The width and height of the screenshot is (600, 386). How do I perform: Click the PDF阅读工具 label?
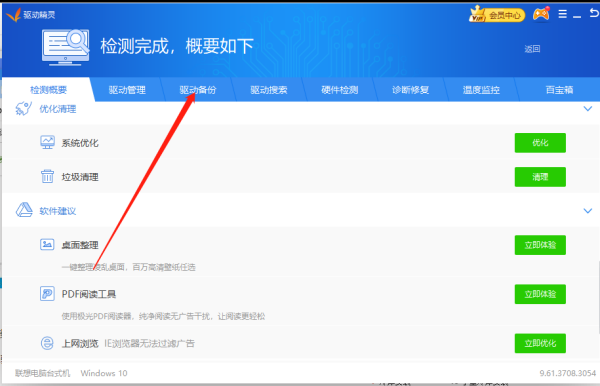click(89, 294)
